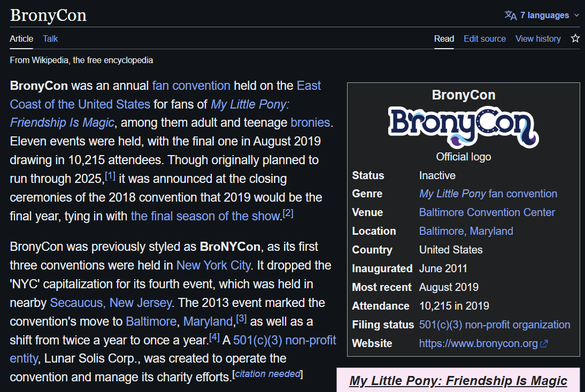Image resolution: width=585 pixels, height=392 pixels.
Task: Click From Wikipedia, the free encyclopedia tagline
Action: (81, 60)
